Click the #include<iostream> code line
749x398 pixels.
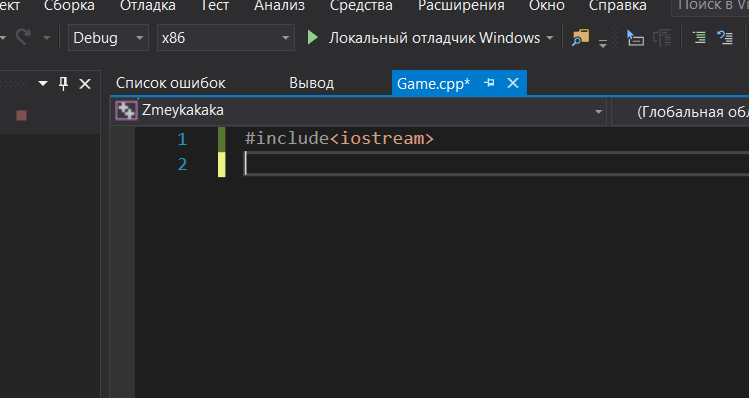[339, 139]
